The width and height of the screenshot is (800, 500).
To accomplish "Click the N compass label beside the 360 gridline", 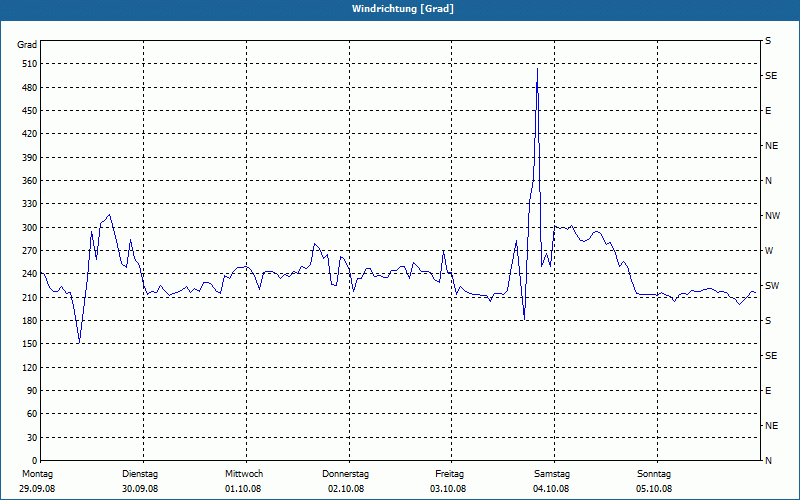I will pos(769,181).
